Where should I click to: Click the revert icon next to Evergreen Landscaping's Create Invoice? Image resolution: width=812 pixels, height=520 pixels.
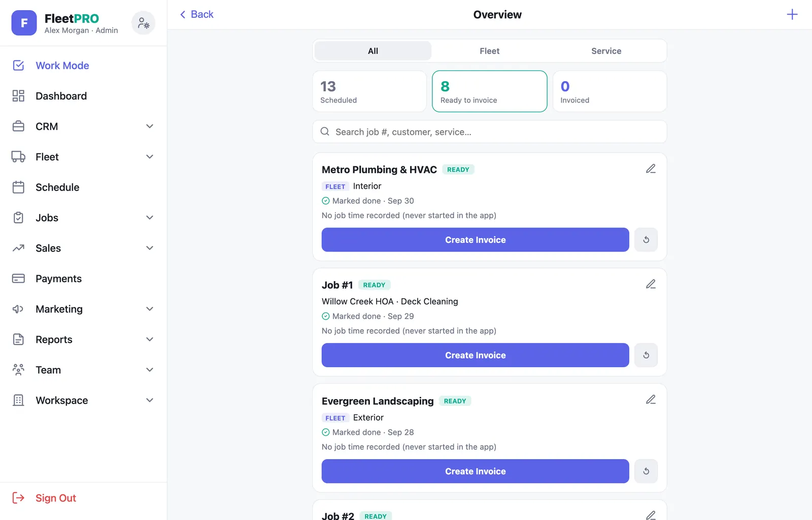(646, 471)
